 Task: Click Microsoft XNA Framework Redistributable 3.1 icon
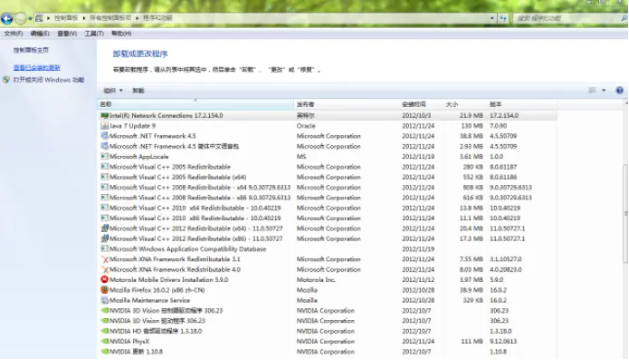(105, 259)
